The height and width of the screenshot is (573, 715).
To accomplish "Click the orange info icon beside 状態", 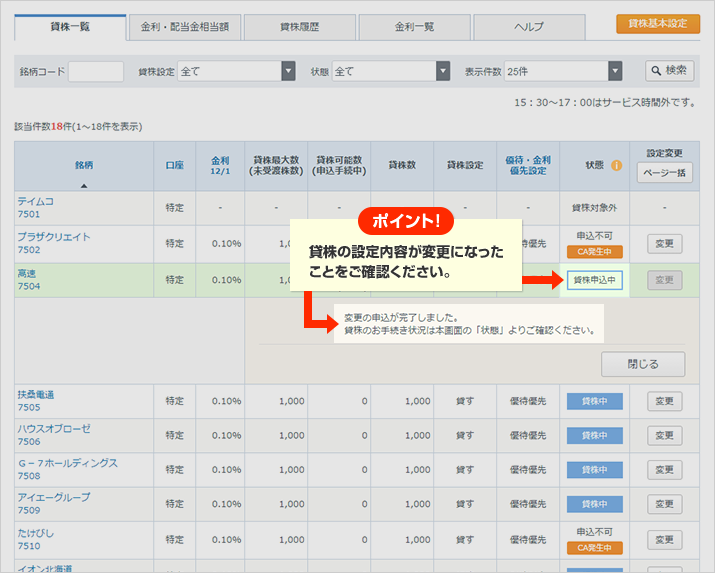I will [x=617, y=166].
